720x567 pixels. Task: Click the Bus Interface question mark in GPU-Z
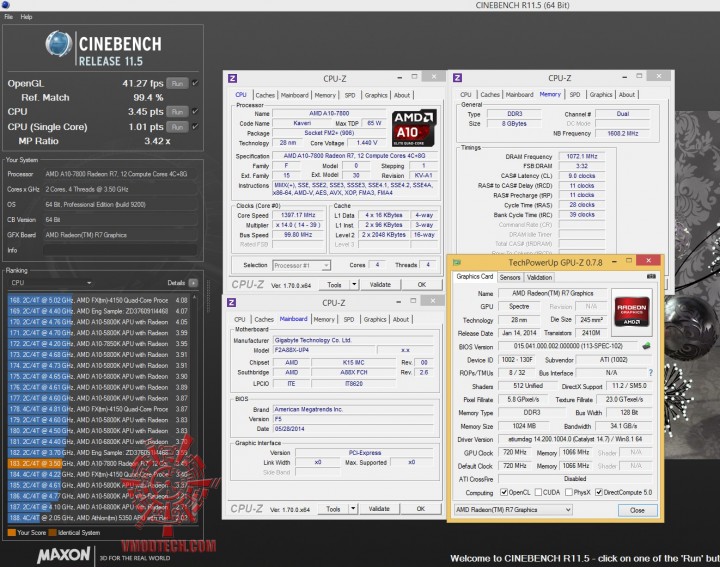(x=650, y=373)
